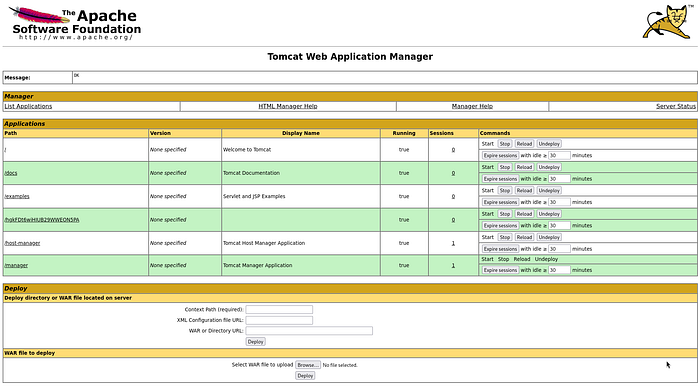Open the Server Status link
Viewport: 700px width, 386px height.
[676, 106]
